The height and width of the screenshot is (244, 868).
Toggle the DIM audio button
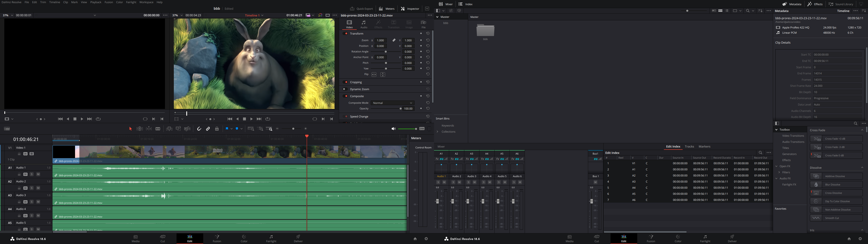tap(422, 129)
